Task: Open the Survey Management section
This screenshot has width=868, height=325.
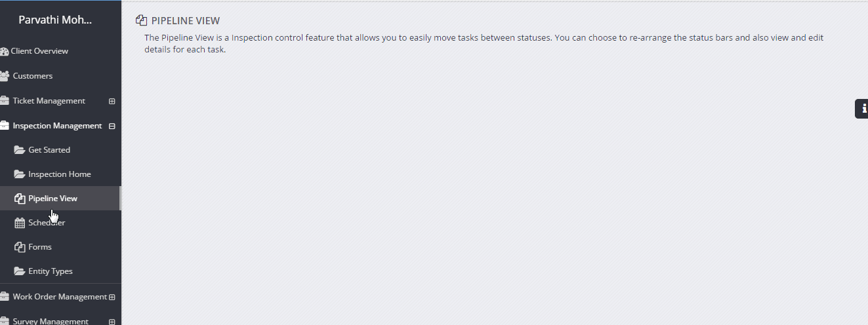Action: coord(51,322)
